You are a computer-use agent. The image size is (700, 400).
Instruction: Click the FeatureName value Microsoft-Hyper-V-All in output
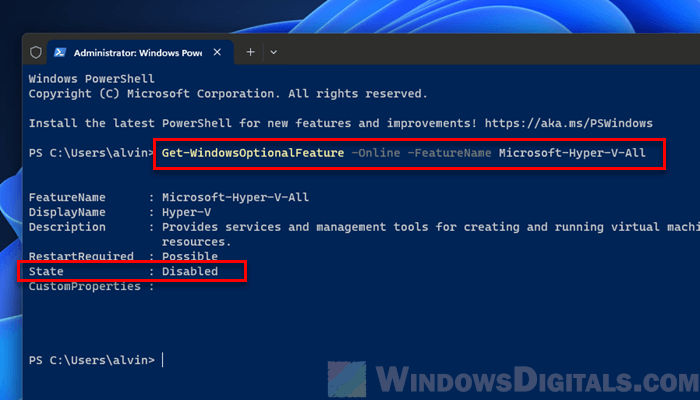[x=235, y=197]
